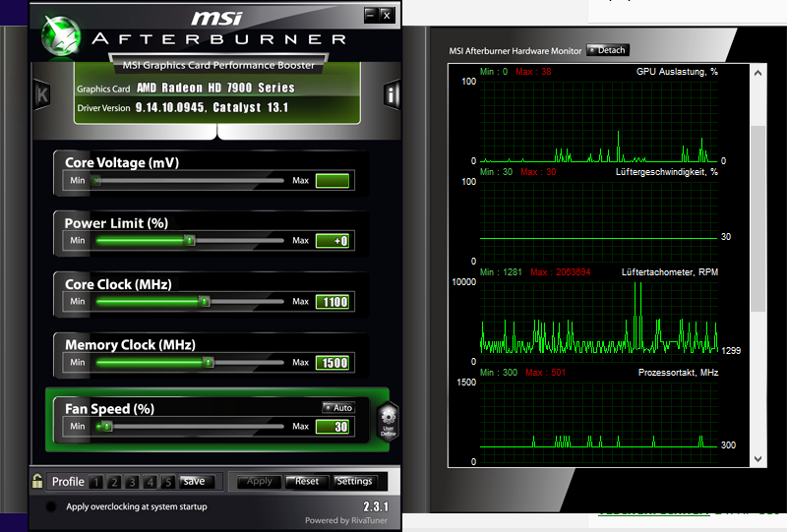Click the Fan Speed 30 value field

[333, 427]
